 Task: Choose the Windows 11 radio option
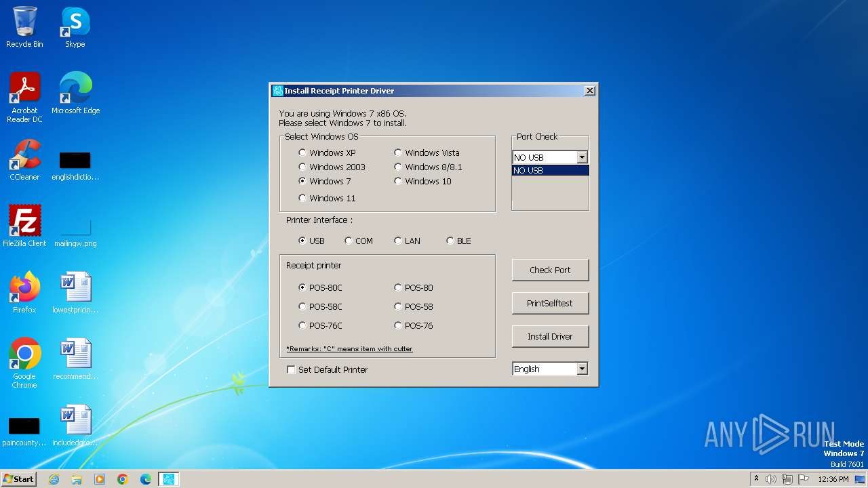click(327, 198)
